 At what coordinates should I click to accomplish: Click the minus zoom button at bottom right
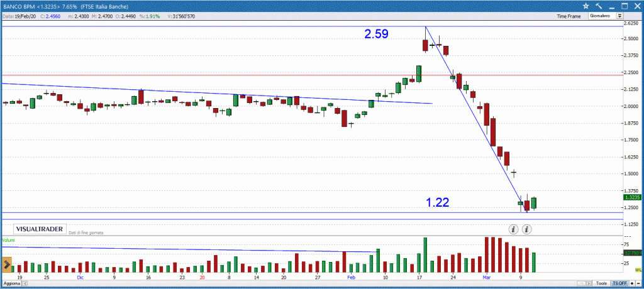point(638,283)
